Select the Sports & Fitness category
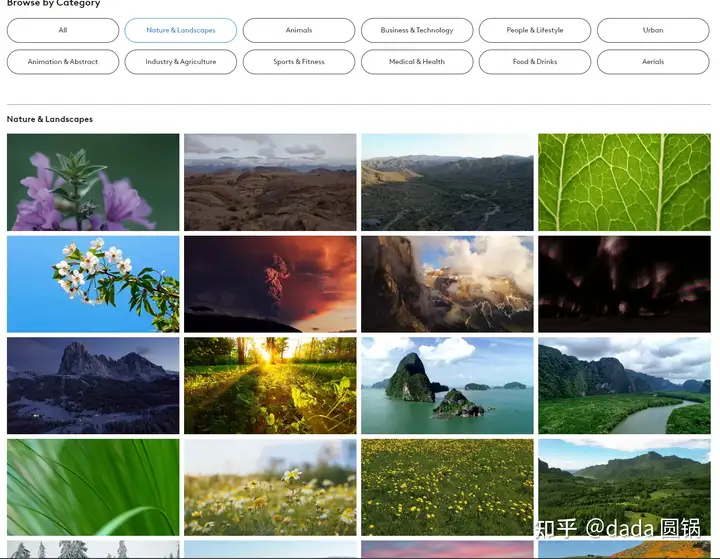 (x=299, y=62)
